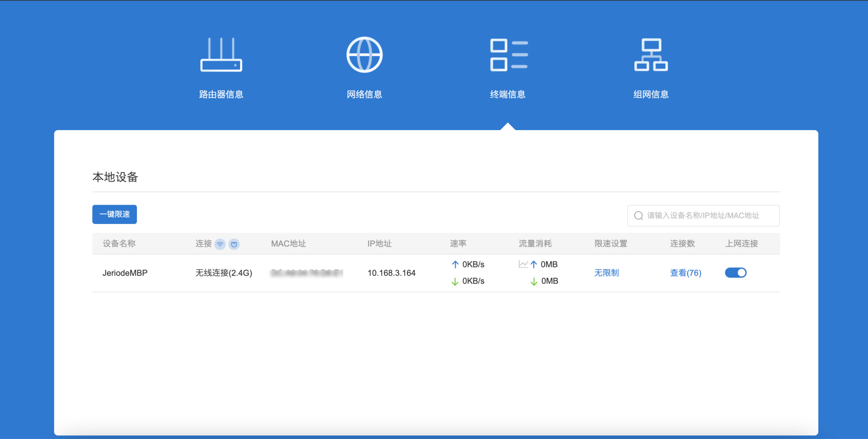Filter devices by the wired connection icon

pos(234,244)
